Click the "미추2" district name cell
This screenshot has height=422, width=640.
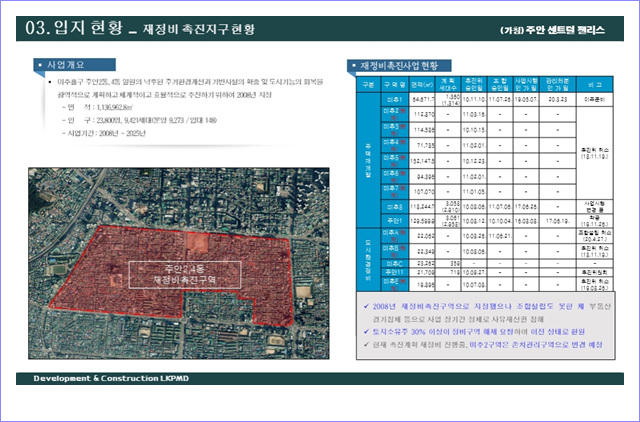tap(395, 114)
